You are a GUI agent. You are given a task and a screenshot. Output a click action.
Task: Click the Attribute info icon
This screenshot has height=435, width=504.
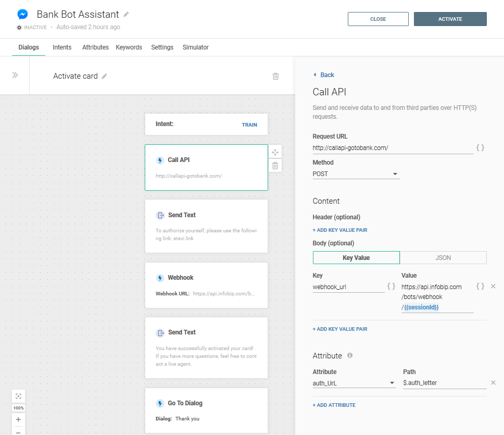tap(350, 355)
